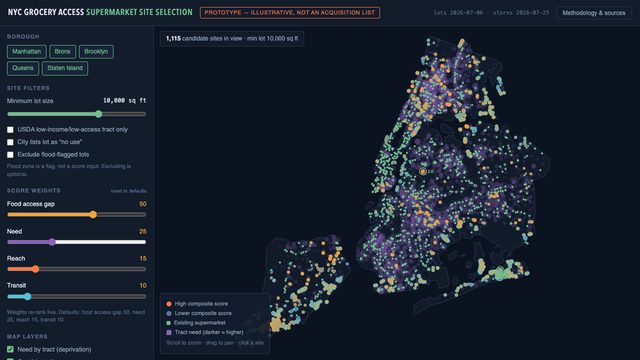Enable Exclude flood-flagged lots checkbox
This screenshot has height=360, width=640.
(10, 155)
